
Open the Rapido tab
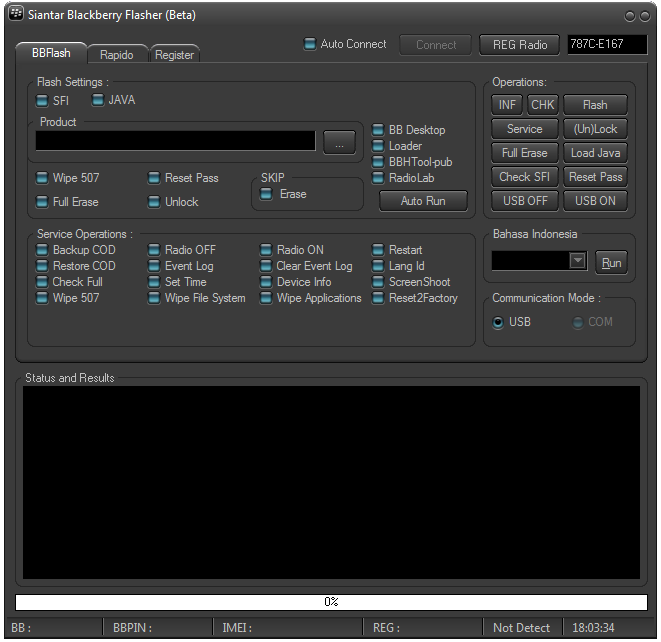(x=117, y=55)
